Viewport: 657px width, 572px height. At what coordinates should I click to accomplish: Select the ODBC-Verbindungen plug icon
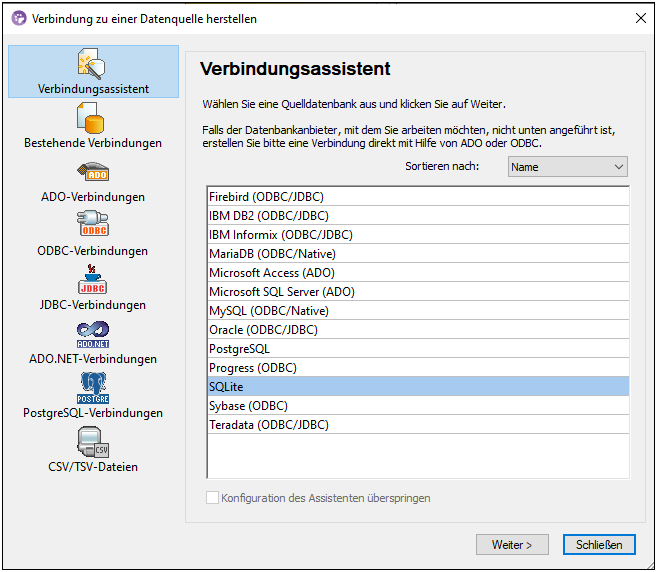pos(93,226)
